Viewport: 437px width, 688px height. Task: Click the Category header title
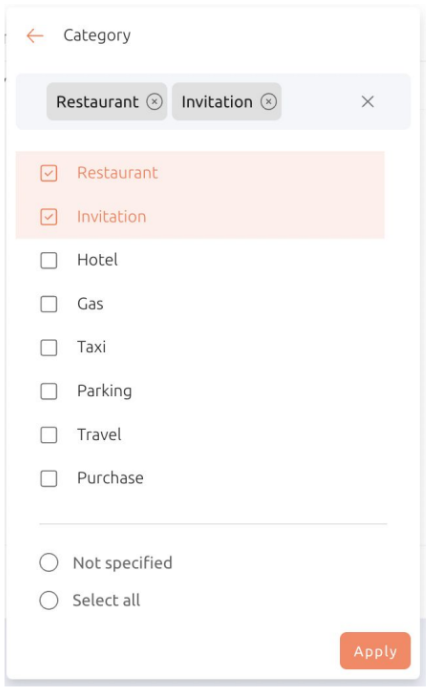pyautogui.click(x=97, y=36)
